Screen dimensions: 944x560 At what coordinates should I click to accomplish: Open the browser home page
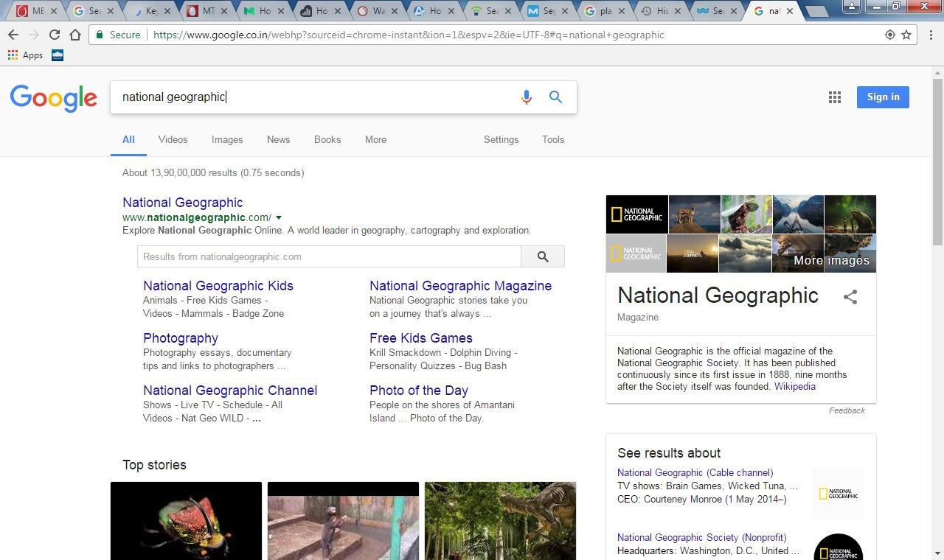click(x=75, y=35)
